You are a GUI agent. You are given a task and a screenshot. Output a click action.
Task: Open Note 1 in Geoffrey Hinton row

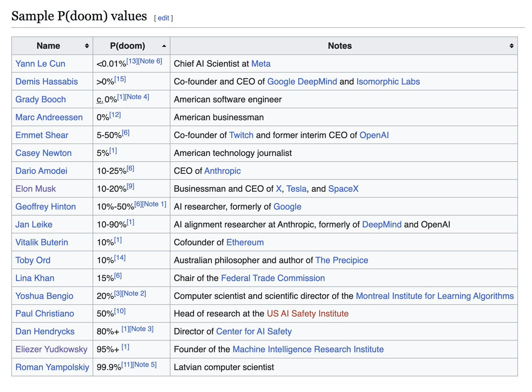tap(154, 204)
